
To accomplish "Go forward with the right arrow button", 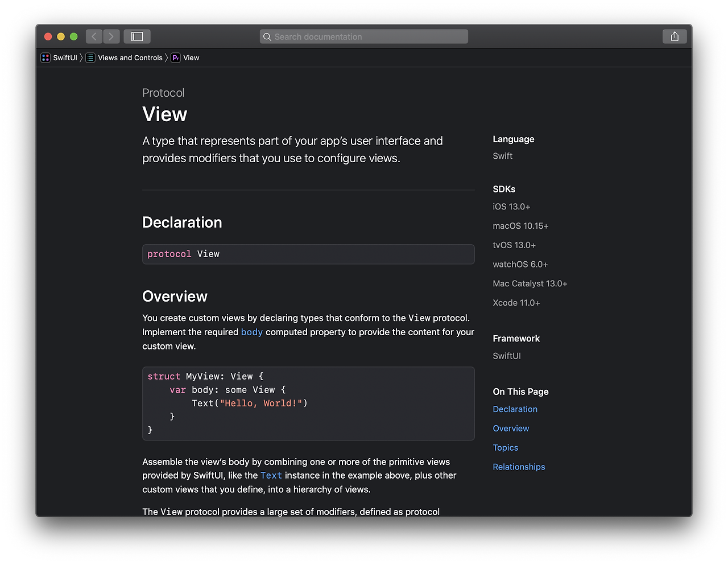I will [x=111, y=36].
